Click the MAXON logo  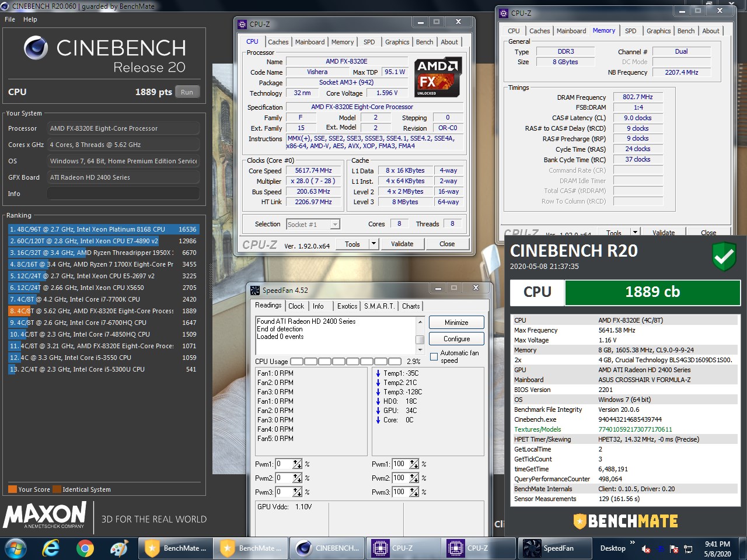[x=45, y=515]
